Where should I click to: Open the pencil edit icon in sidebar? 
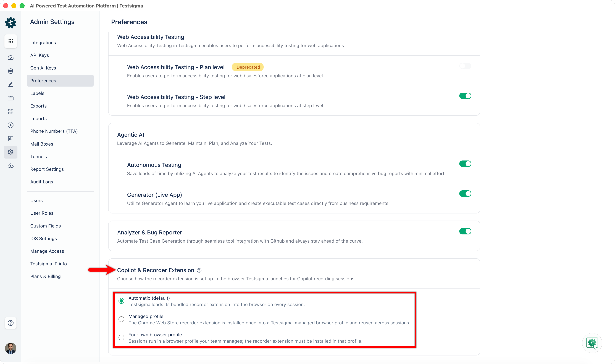(10, 85)
